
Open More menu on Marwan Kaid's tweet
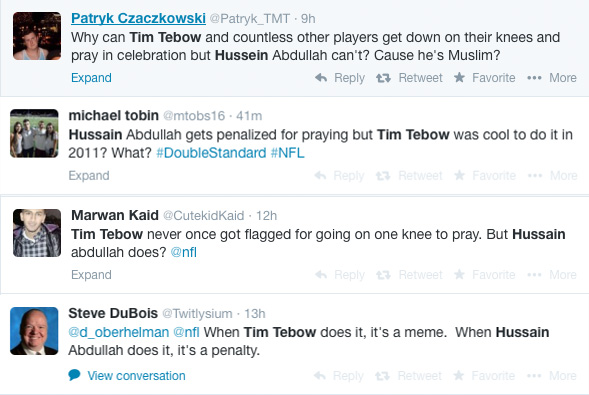coord(551,275)
